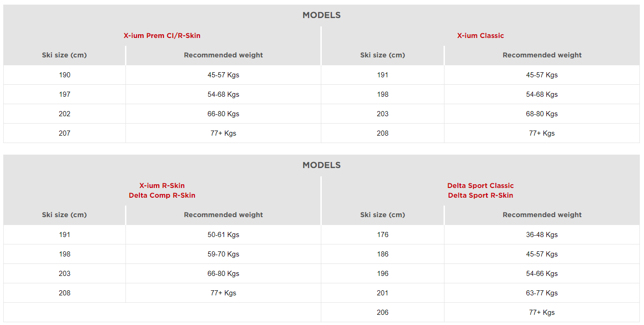This screenshot has height=325, width=644.
Task: Click the 50-61 Kgs weight cell
Action: (x=223, y=235)
